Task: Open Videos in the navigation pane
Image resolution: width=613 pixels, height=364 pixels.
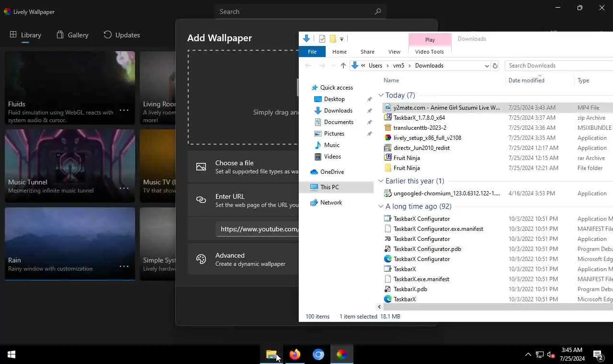Action: (x=332, y=157)
